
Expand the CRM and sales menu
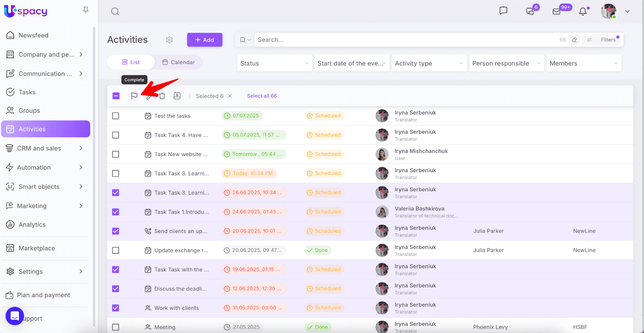point(45,148)
